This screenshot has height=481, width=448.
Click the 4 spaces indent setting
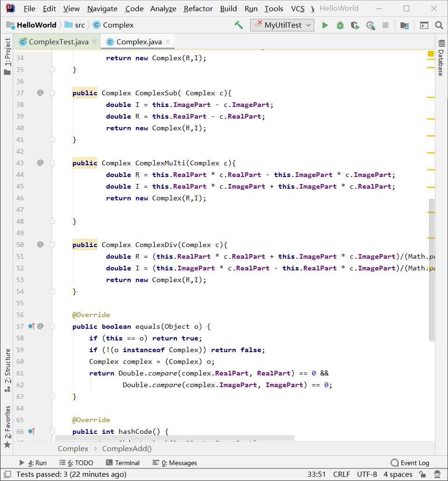click(398, 474)
